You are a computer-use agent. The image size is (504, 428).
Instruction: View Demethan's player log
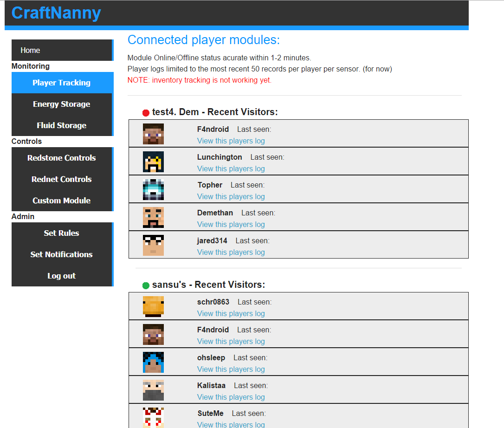tap(231, 225)
